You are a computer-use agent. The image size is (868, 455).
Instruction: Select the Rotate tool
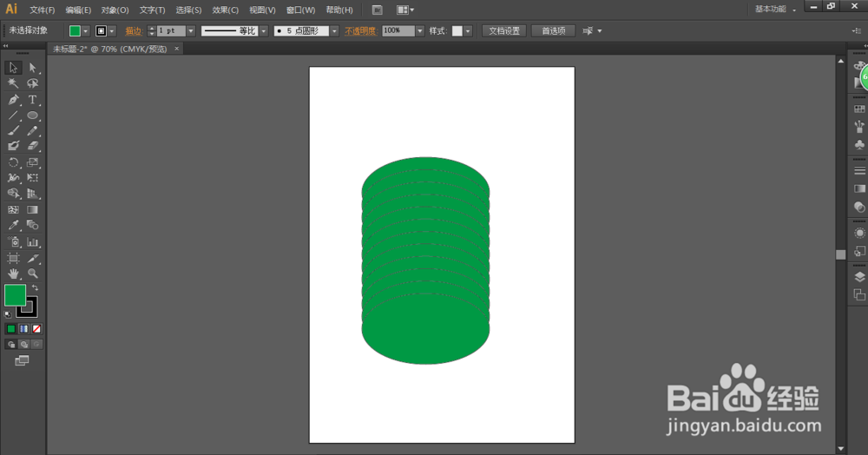coord(13,162)
